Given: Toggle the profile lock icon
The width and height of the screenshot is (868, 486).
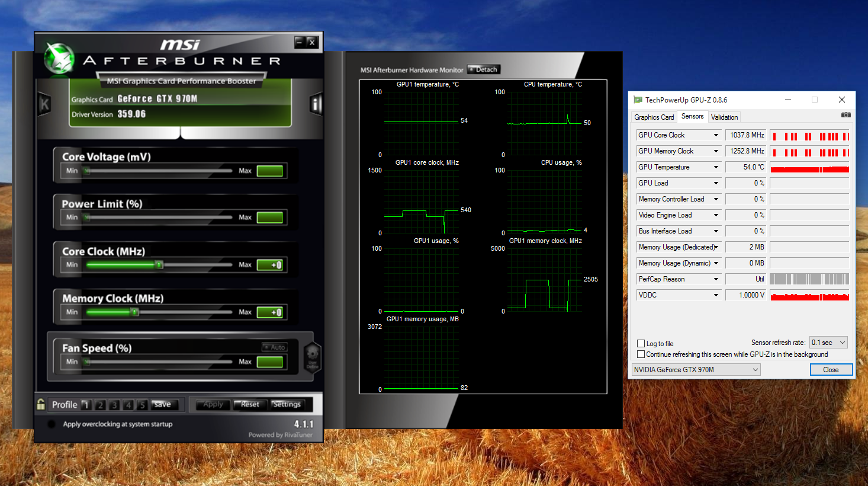Looking at the screenshot, I should (x=40, y=404).
